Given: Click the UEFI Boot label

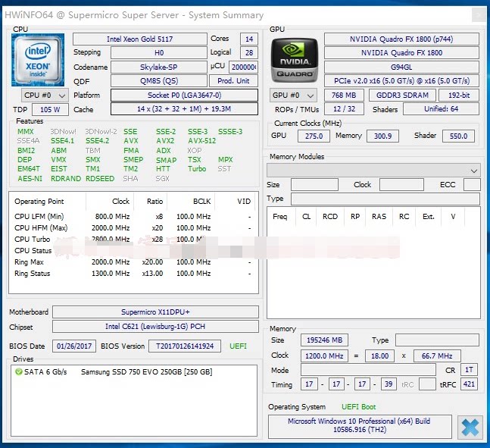Looking at the screenshot, I should pos(358,407).
